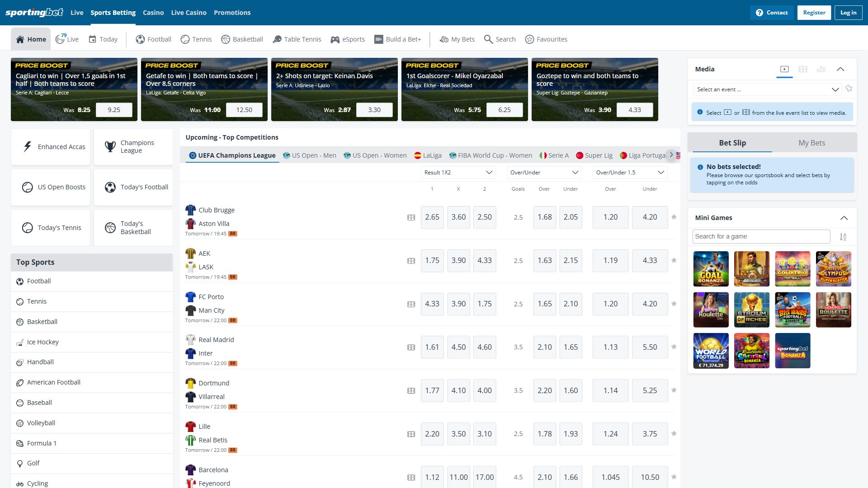Collapse the Mini Games panel
The height and width of the screenshot is (488, 868).
[x=844, y=218]
